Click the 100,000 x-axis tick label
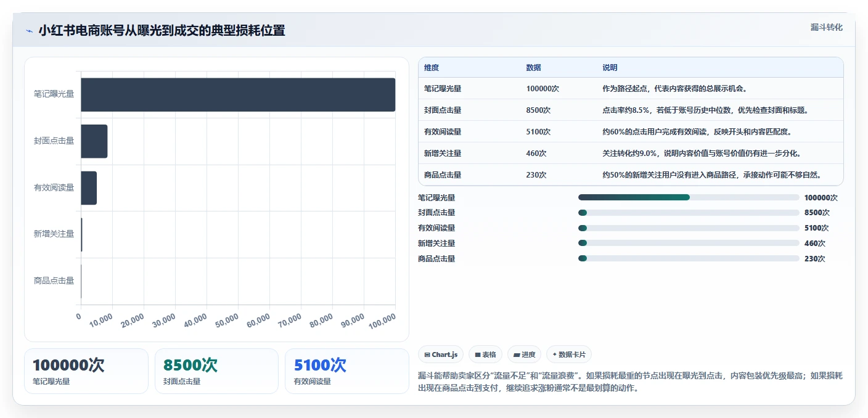Screen dimensions: 868x418 click(x=382, y=321)
